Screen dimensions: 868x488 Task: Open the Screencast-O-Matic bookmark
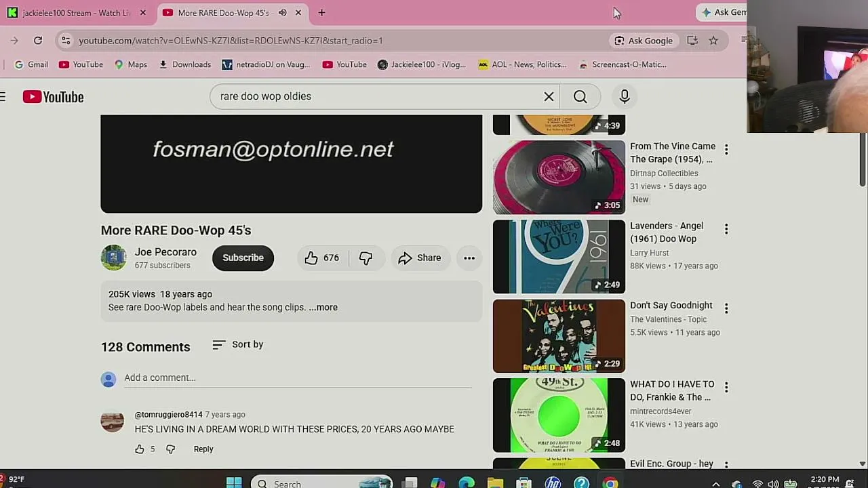click(623, 64)
